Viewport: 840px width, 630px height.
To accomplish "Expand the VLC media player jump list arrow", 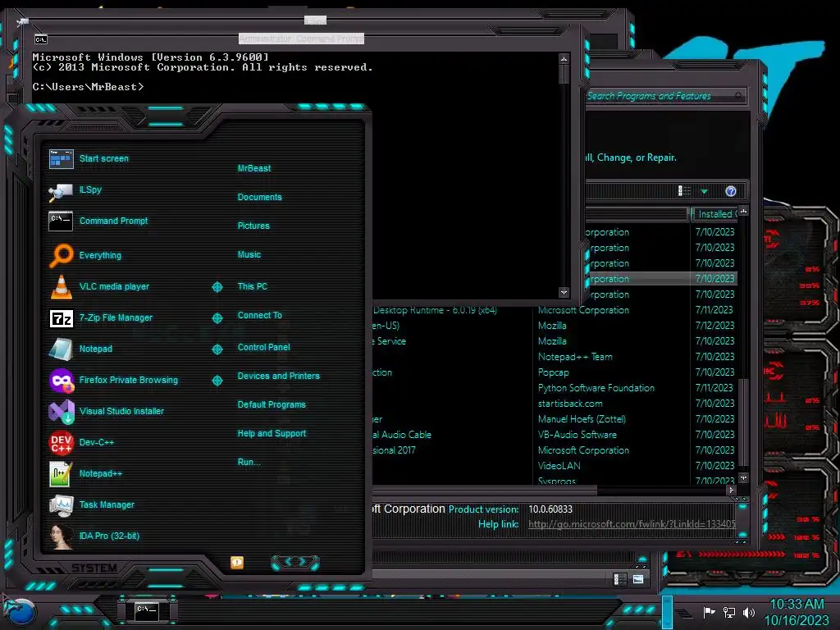I will pos(217,287).
